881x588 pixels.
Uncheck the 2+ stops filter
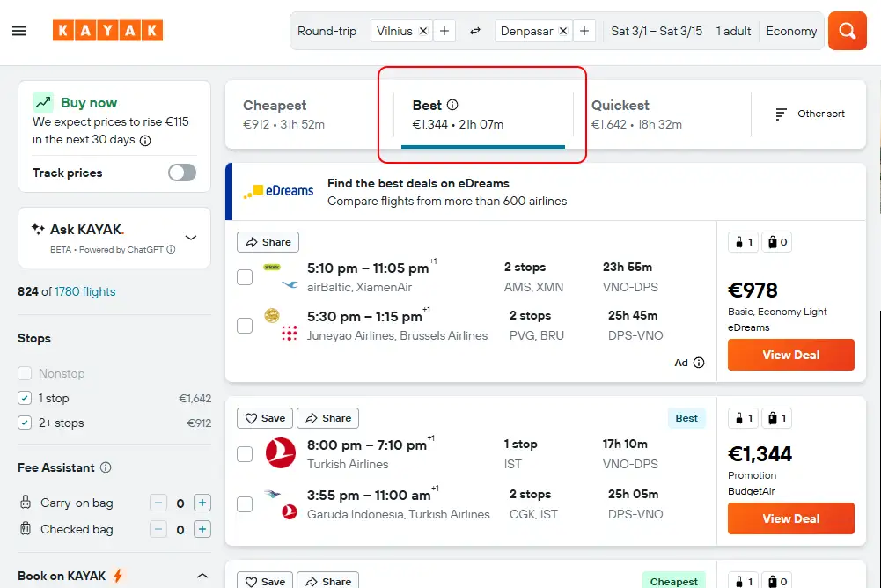click(x=25, y=423)
